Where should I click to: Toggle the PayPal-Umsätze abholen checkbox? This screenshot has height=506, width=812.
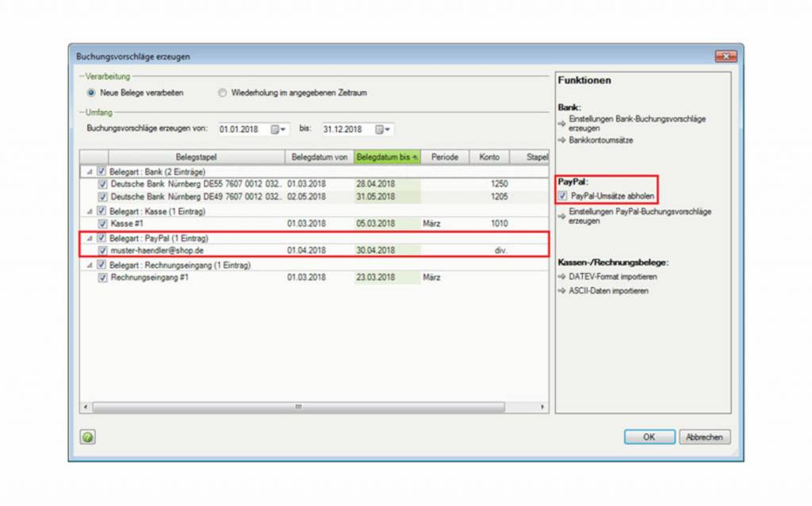click(x=563, y=195)
